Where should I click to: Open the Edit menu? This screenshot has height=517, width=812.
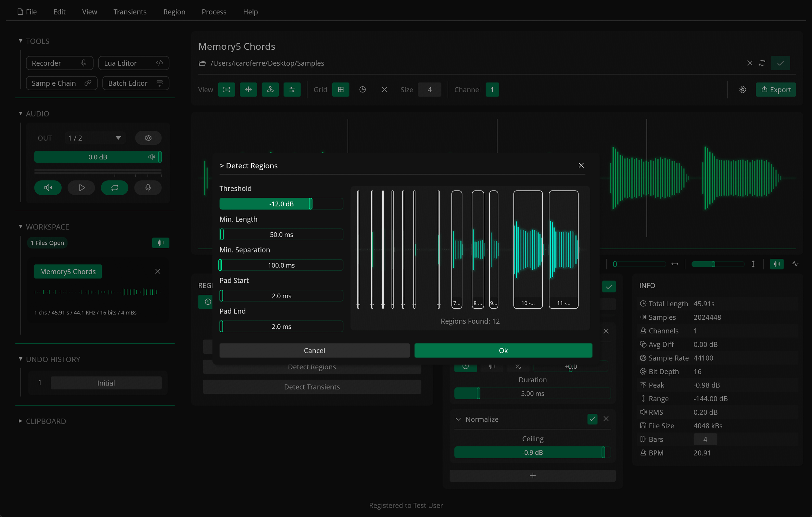click(x=59, y=12)
